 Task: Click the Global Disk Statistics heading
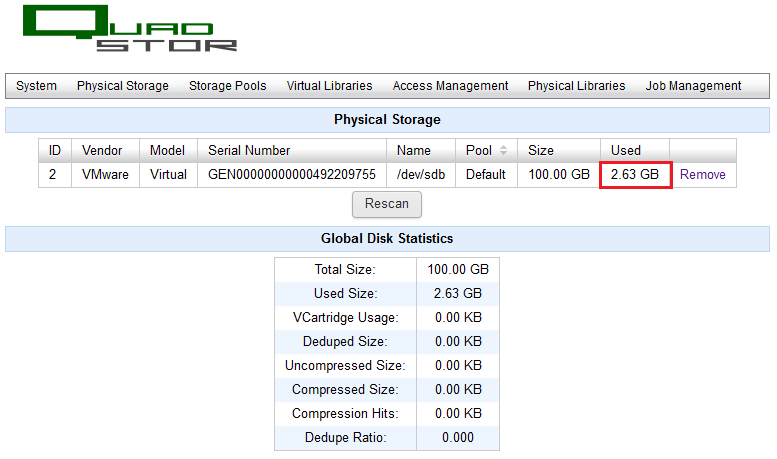pyautogui.click(x=387, y=238)
